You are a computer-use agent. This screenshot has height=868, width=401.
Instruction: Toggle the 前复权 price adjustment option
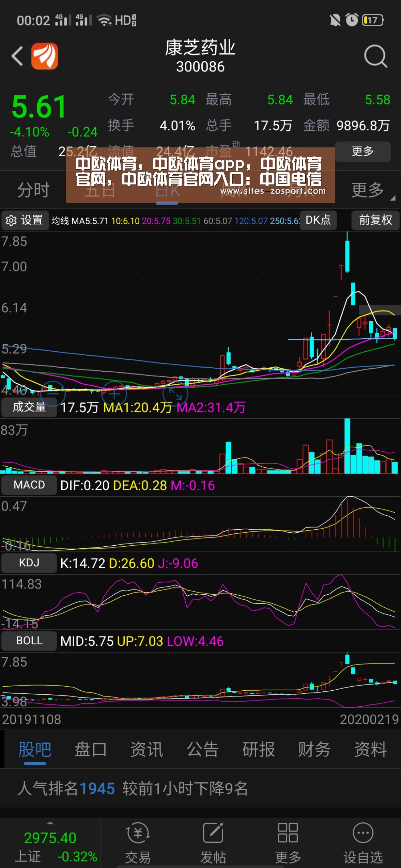tap(375, 220)
